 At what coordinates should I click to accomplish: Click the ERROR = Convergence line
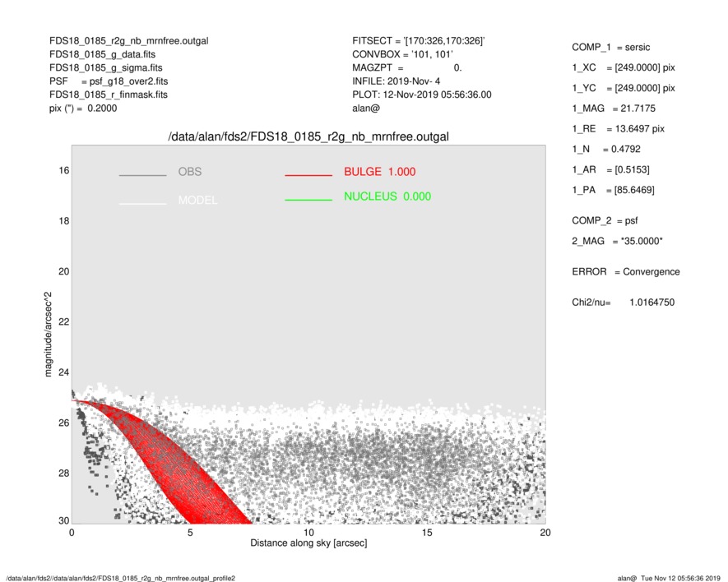click(x=626, y=272)
